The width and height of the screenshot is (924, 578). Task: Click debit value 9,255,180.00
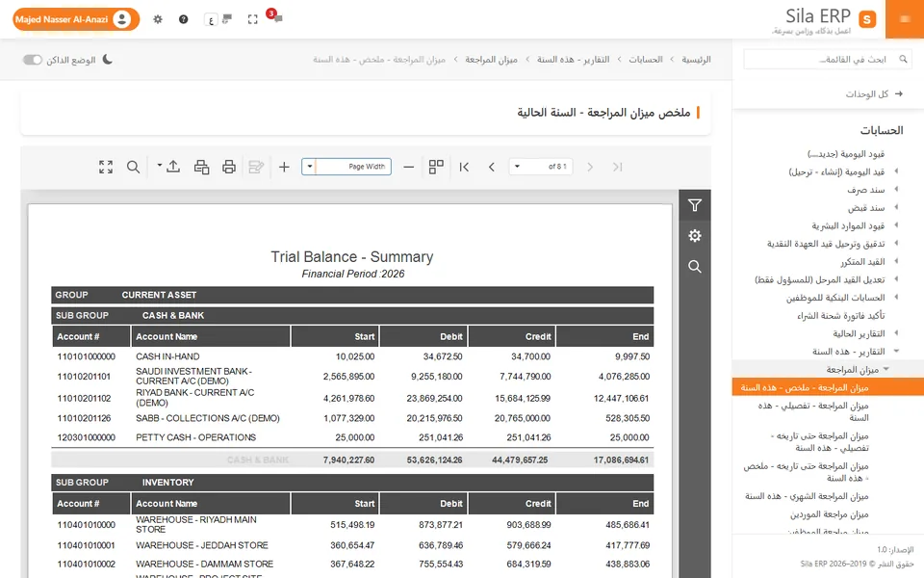436,377
